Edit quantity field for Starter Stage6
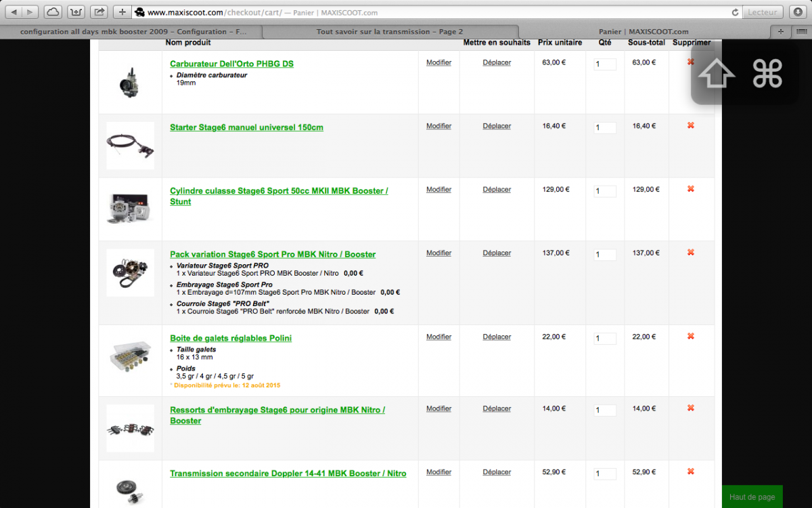 (x=605, y=128)
